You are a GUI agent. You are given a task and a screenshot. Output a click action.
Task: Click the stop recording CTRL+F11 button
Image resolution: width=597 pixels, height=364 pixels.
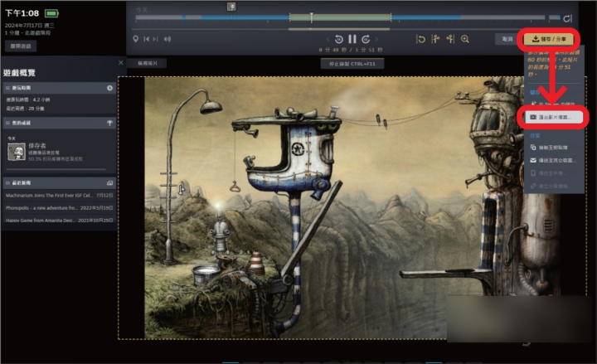pyautogui.click(x=352, y=64)
